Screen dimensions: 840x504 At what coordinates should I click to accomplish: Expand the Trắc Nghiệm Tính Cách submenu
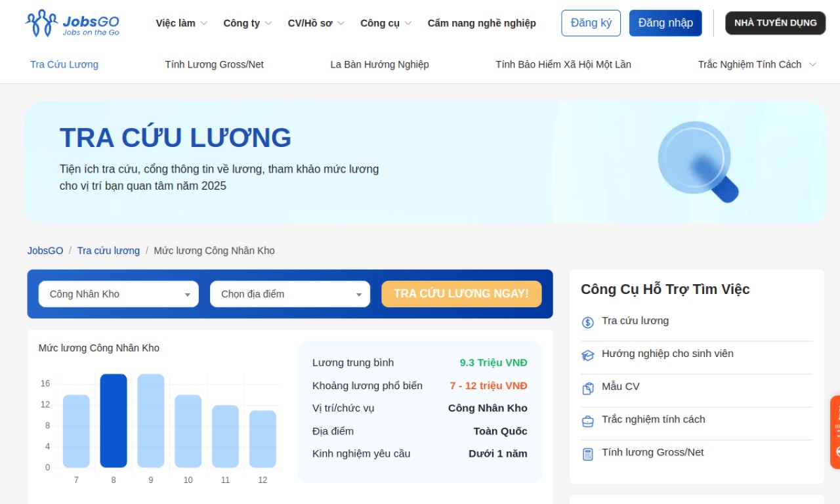(757, 64)
